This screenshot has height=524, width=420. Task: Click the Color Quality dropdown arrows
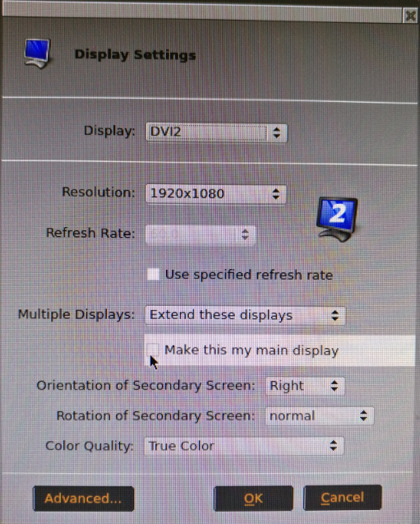[333, 446]
